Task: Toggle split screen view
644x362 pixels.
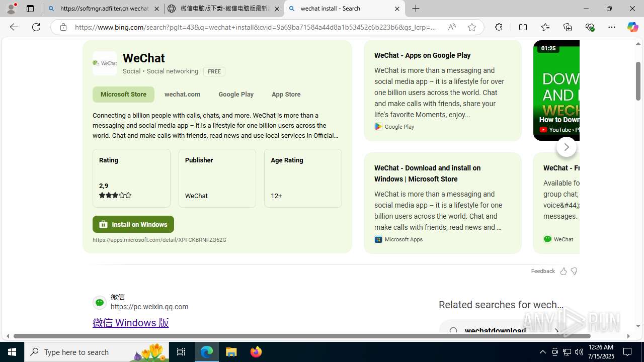Action: coord(523,27)
